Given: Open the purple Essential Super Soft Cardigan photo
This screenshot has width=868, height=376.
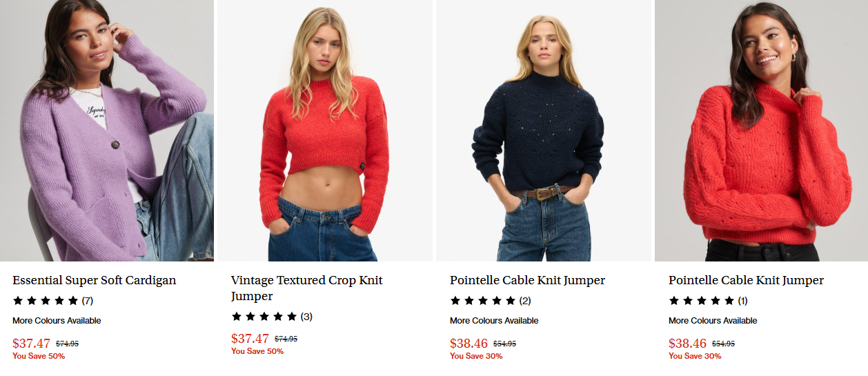Looking at the screenshot, I should point(107,130).
